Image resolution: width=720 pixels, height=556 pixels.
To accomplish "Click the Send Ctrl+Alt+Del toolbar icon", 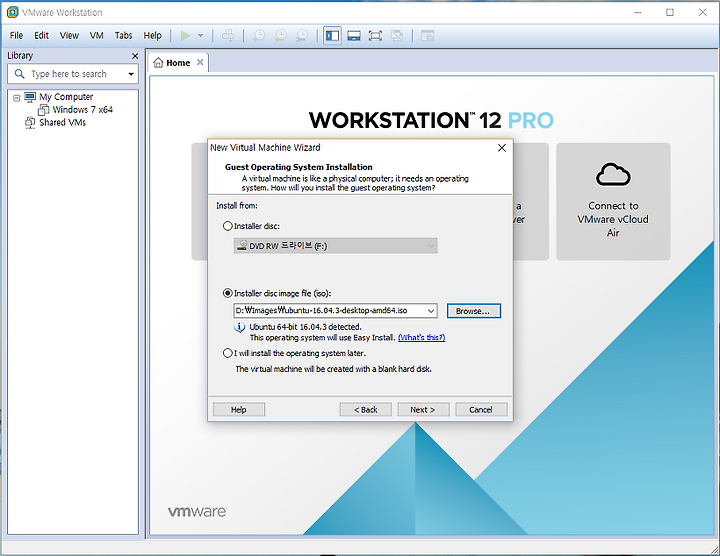I will 228,35.
